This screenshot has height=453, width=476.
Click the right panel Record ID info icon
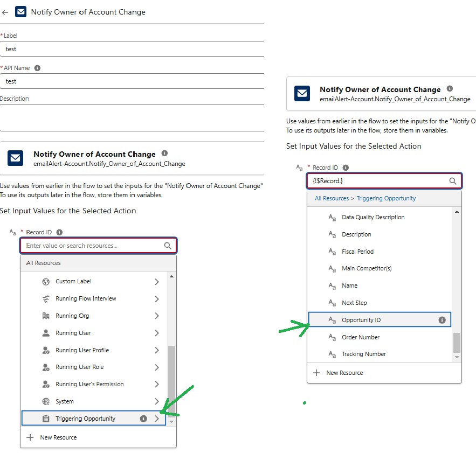click(346, 168)
